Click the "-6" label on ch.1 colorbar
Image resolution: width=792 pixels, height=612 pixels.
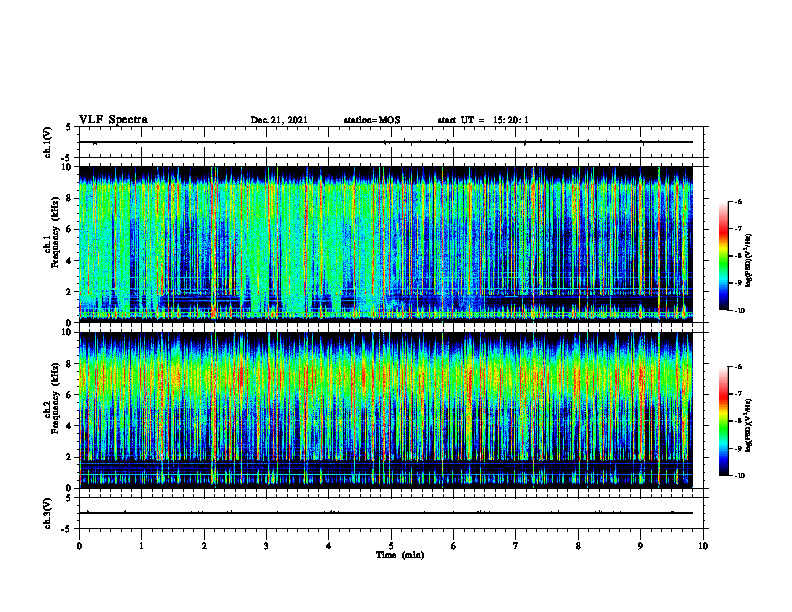tap(738, 201)
